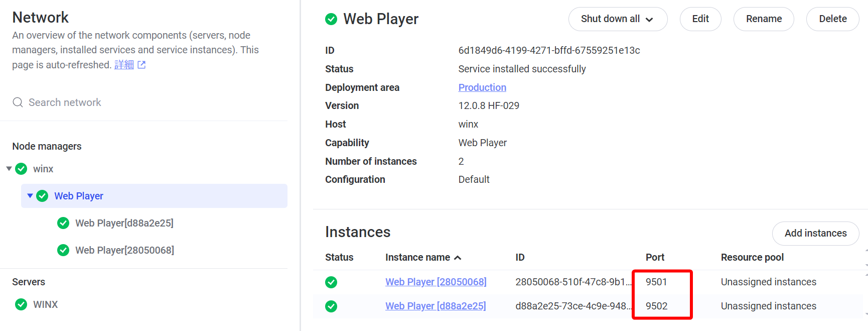
Task: Open Web Player [d88a2e25] instance link
Action: click(436, 306)
